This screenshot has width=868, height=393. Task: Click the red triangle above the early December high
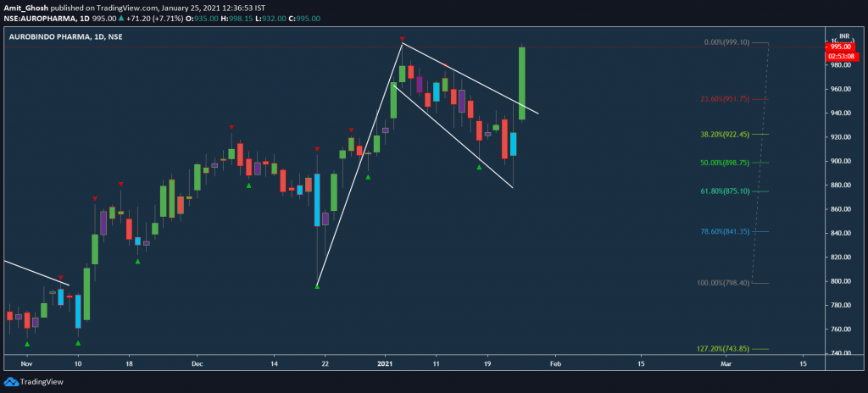(x=231, y=127)
